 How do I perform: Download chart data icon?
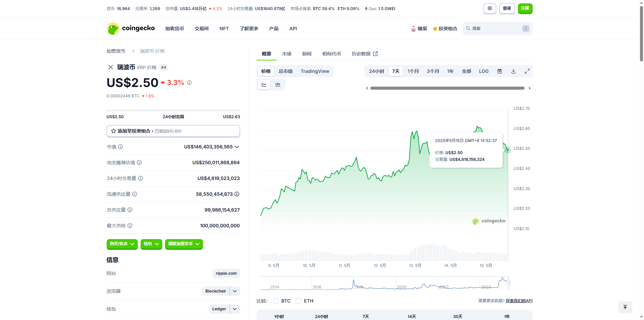tap(513, 71)
